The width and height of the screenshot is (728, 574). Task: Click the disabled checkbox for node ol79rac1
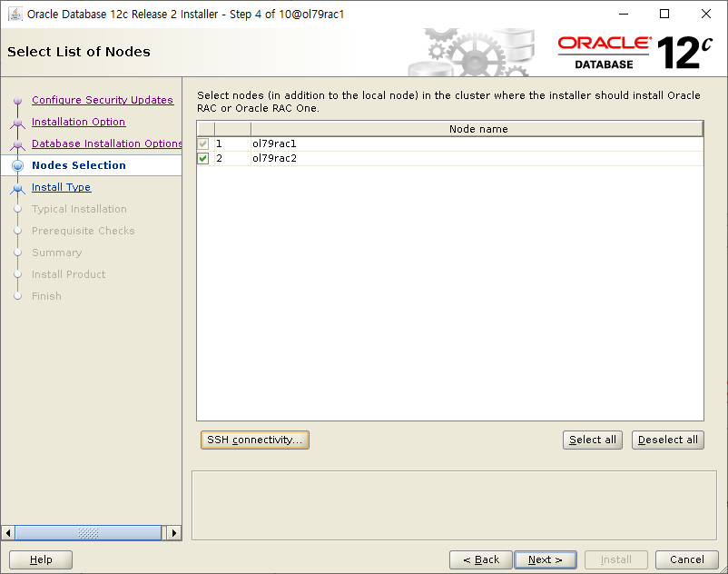click(x=203, y=144)
